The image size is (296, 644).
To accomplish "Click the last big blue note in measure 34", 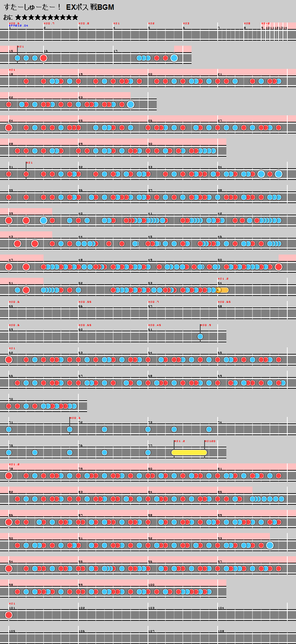I will click(x=279, y=174).
